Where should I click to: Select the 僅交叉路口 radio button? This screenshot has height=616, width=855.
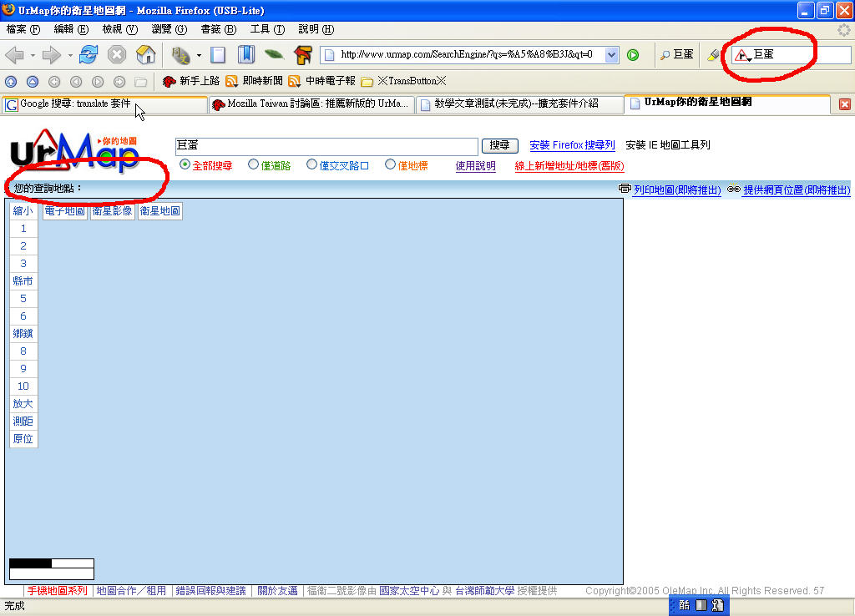point(311,164)
